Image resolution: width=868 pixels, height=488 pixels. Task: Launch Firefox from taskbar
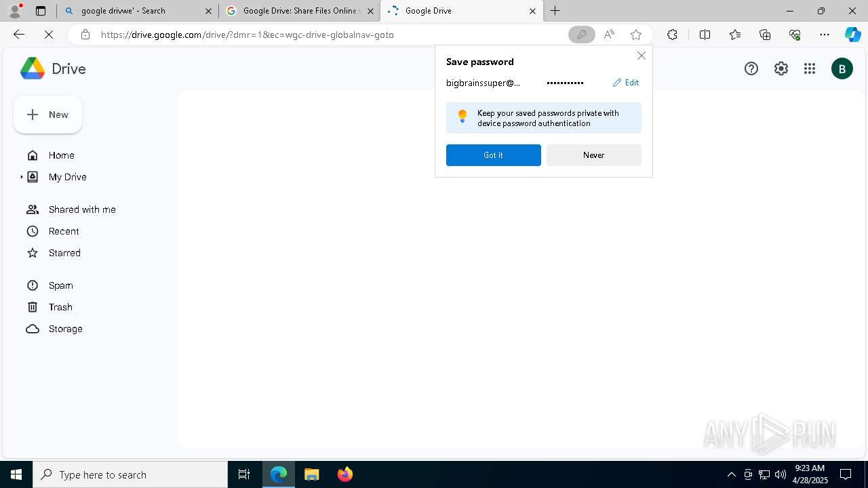pos(344,474)
